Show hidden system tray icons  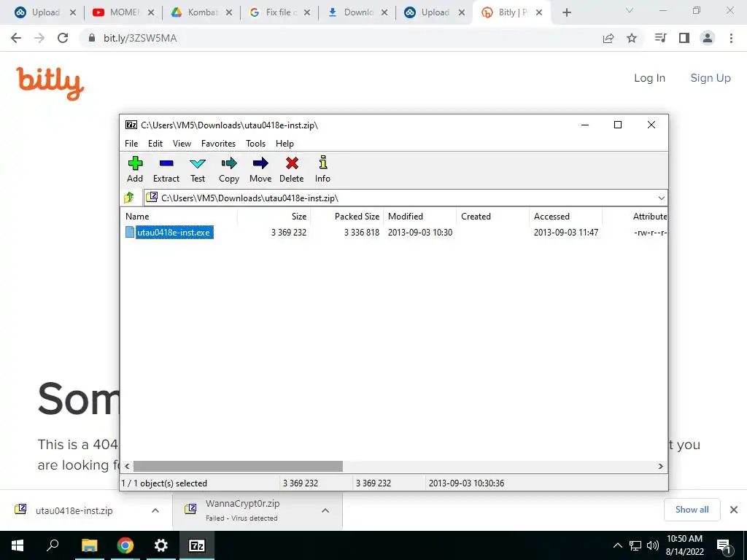[617, 545]
